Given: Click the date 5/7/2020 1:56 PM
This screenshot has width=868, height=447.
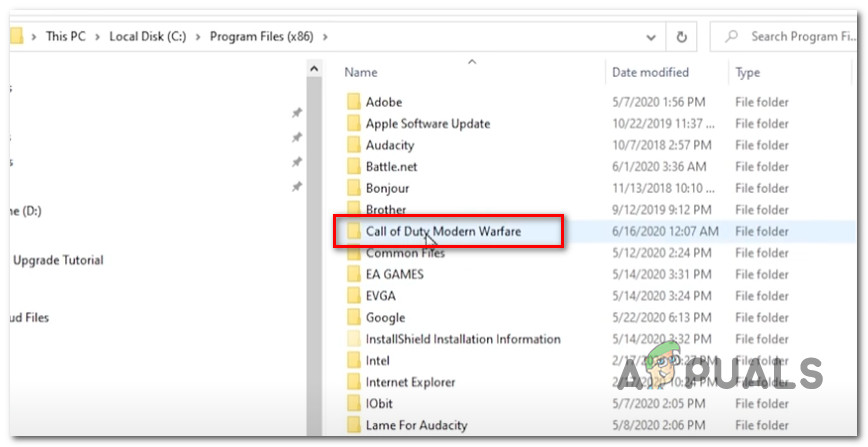Looking at the screenshot, I should tap(659, 102).
